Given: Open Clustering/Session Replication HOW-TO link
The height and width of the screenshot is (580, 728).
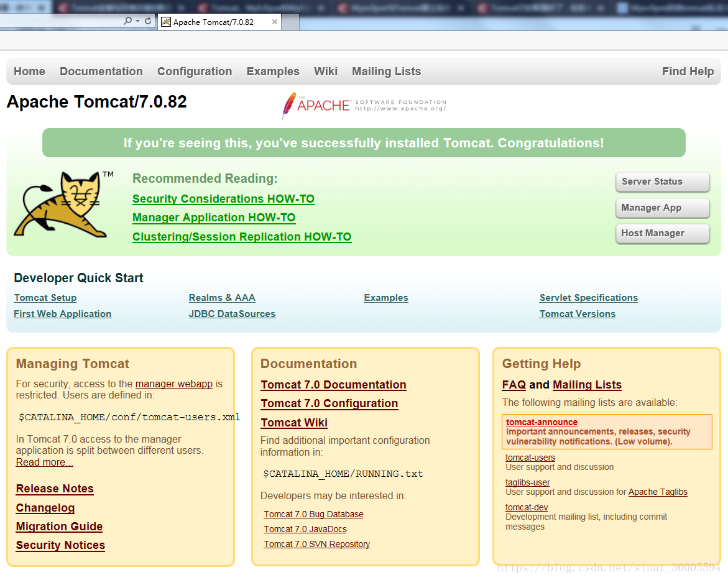Looking at the screenshot, I should pyautogui.click(x=242, y=237).
